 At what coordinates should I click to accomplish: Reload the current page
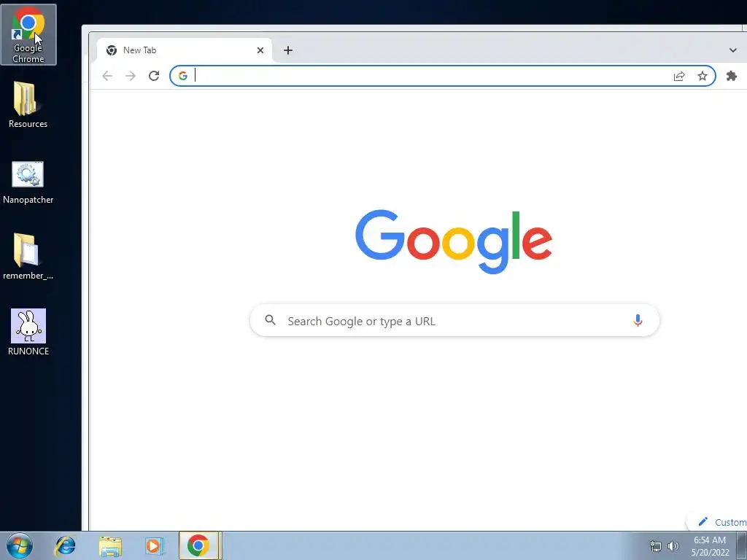[x=154, y=76]
